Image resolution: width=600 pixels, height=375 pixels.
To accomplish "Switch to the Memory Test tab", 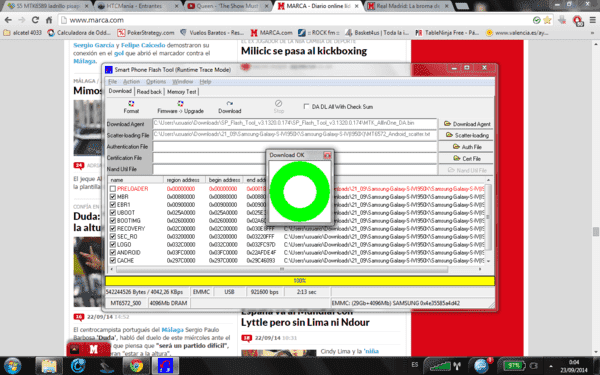I will tap(181, 92).
